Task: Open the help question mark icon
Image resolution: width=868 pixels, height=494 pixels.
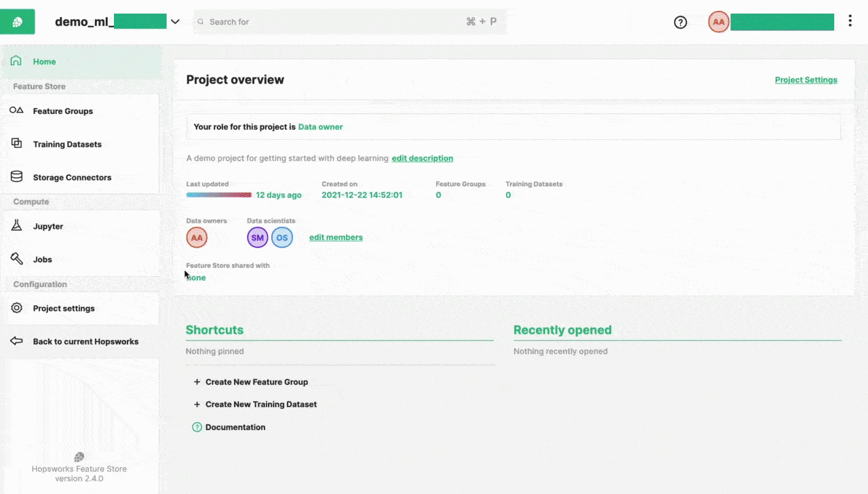Action: 680,22
